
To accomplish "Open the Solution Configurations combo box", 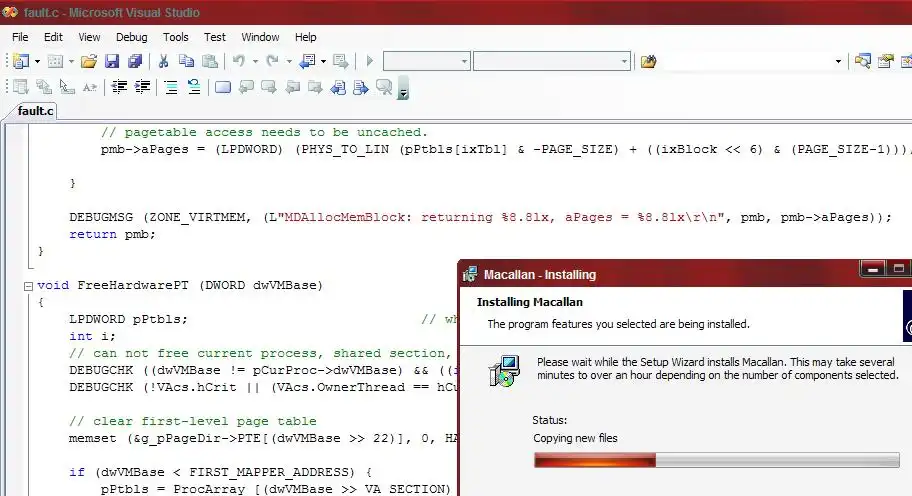I will click(426, 61).
